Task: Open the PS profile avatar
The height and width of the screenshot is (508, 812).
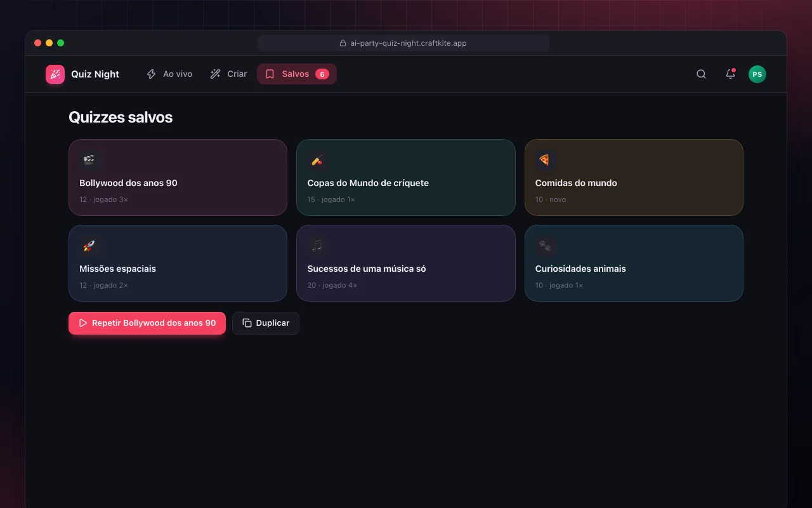Action: pyautogui.click(x=757, y=74)
